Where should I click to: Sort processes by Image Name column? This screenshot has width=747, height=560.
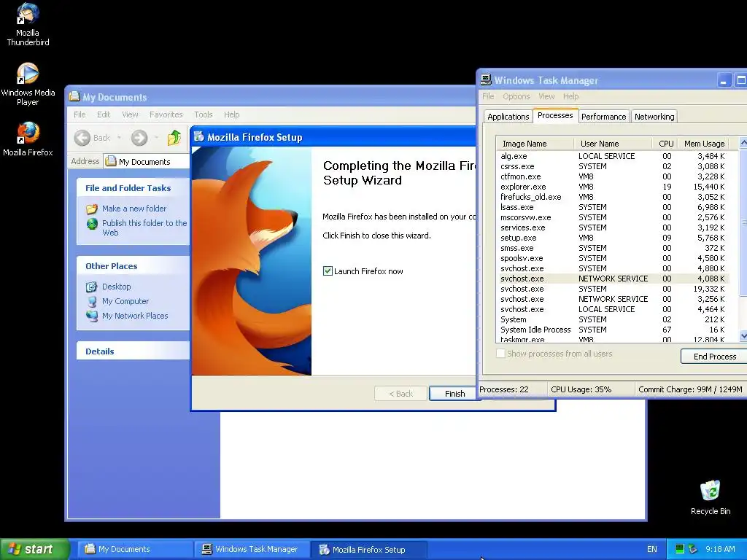pyautogui.click(x=535, y=144)
